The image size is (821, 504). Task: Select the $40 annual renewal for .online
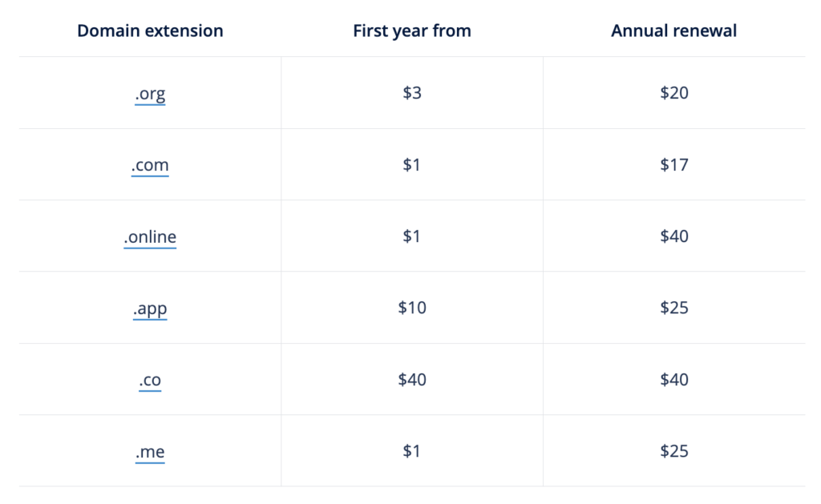(673, 236)
